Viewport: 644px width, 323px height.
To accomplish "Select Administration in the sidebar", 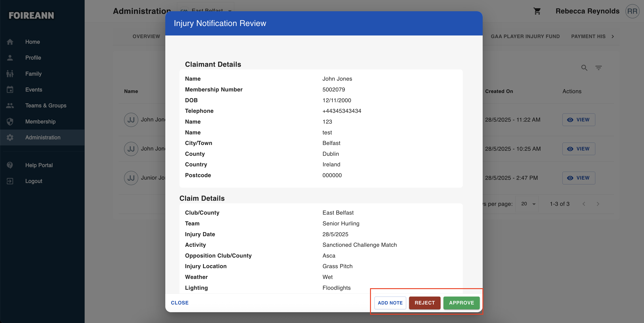I will click(x=42, y=137).
